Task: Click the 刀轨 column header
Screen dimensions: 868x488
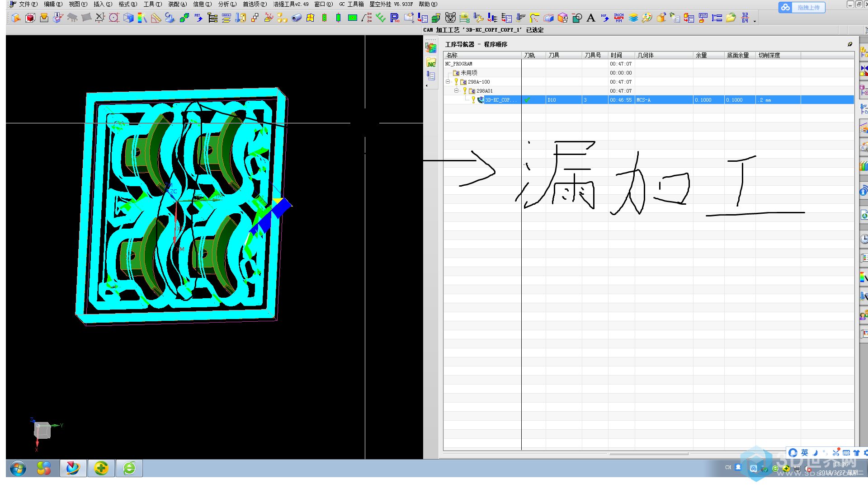Action: (x=533, y=55)
